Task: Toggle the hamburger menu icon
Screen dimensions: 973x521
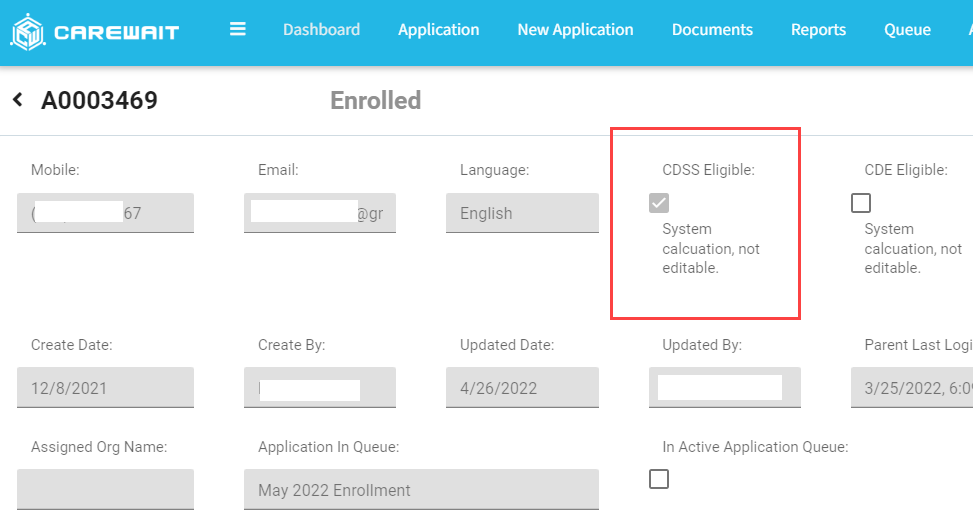Action: [x=238, y=29]
